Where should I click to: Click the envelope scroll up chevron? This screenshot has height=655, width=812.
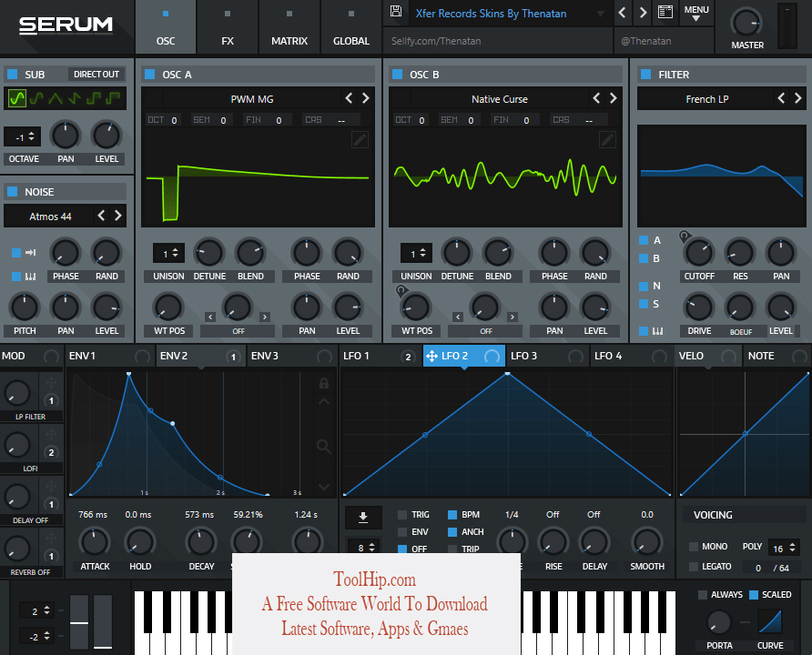click(324, 401)
